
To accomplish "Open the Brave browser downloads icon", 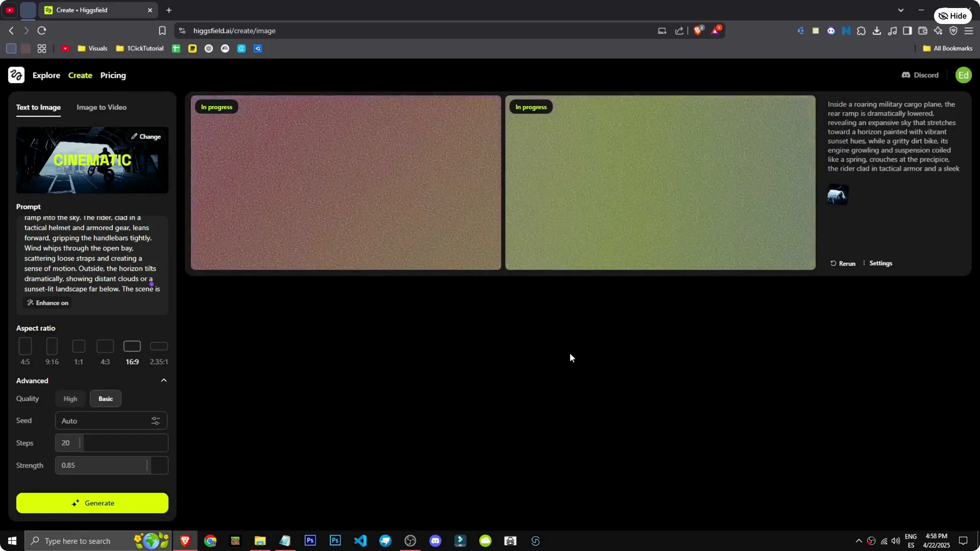I will [877, 31].
